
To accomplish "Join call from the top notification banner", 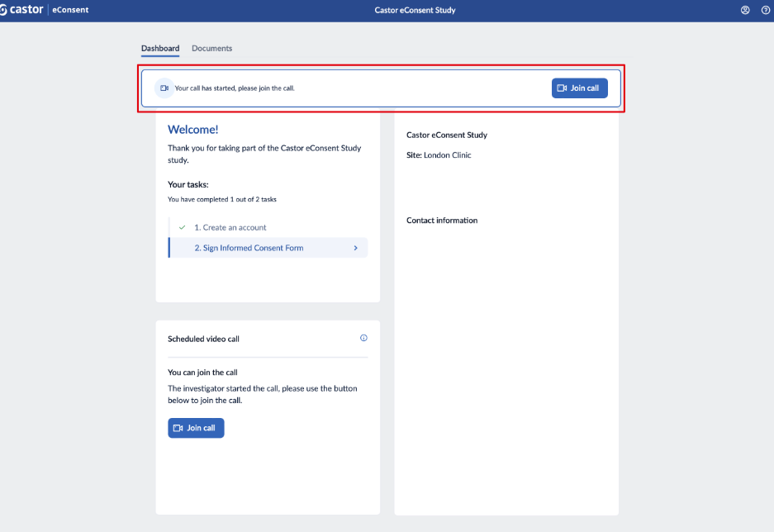I will coord(580,88).
